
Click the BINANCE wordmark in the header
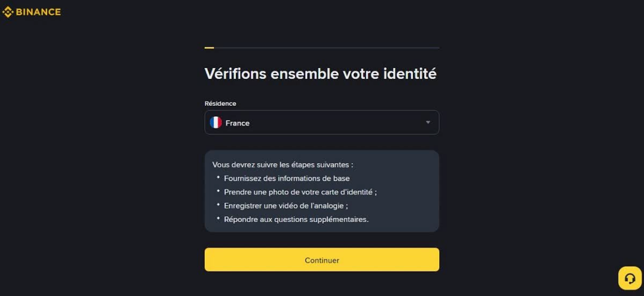coord(38,12)
